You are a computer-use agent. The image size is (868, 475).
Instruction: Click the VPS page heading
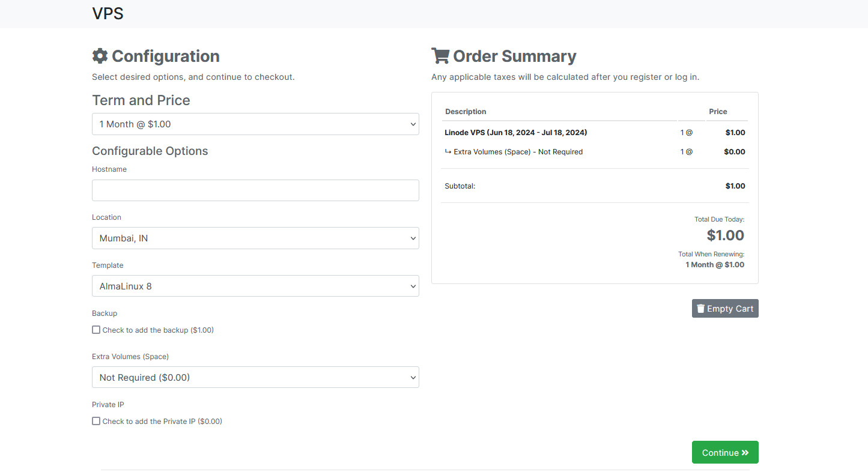[x=108, y=13]
